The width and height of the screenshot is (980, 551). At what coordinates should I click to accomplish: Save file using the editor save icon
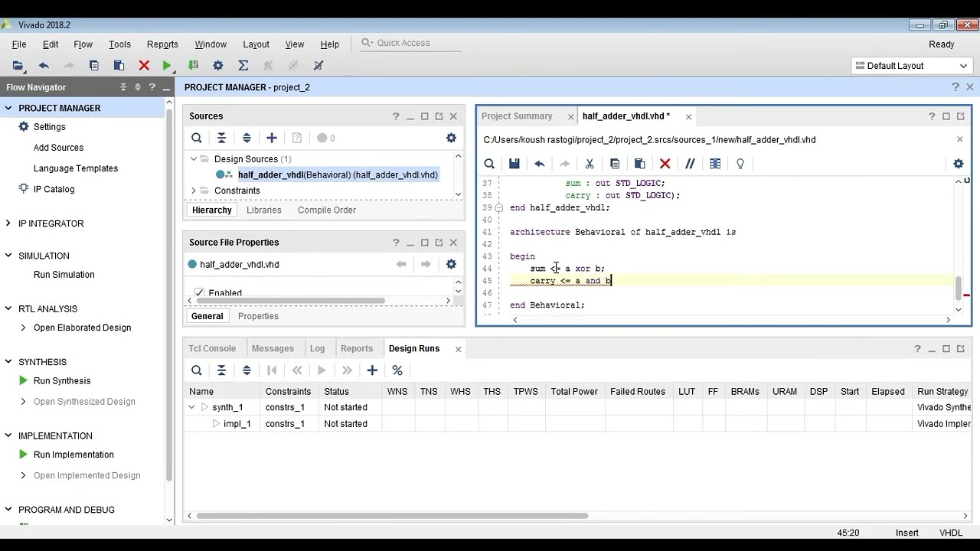point(514,164)
